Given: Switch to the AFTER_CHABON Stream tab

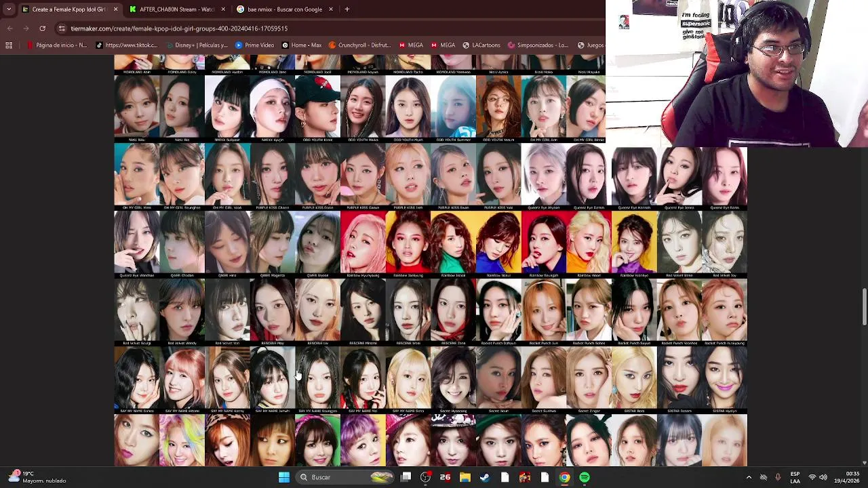Looking at the screenshot, I should pos(178,9).
